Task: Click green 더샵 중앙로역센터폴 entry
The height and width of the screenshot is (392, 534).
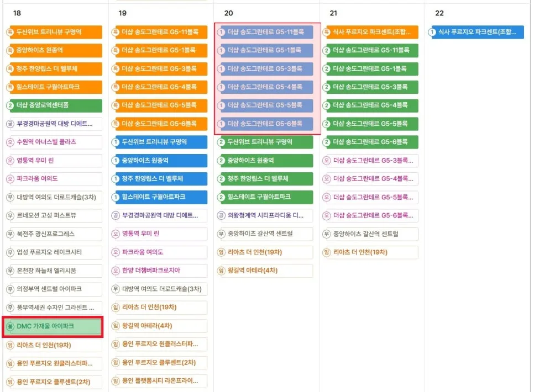Action: coord(54,105)
